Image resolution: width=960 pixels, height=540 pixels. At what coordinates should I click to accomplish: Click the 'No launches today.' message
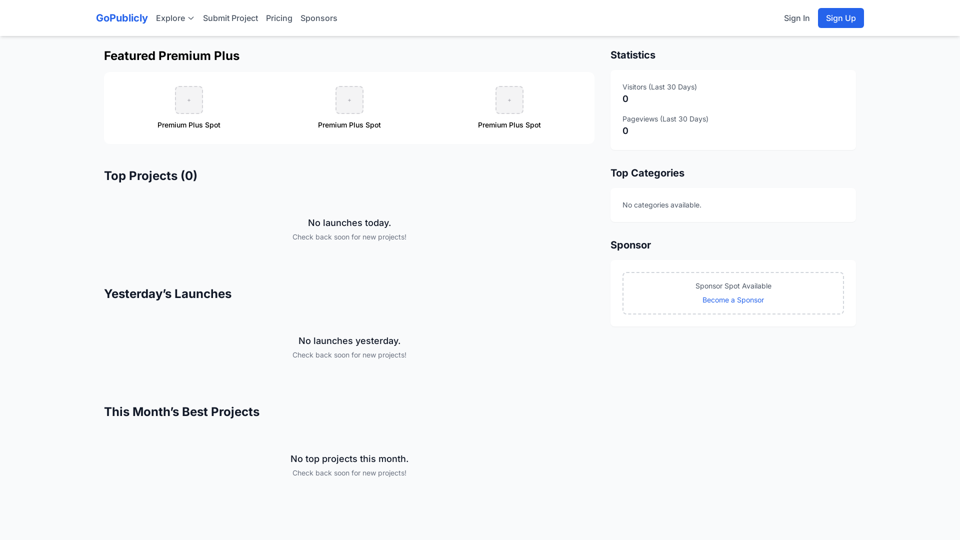(x=349, y=223)
